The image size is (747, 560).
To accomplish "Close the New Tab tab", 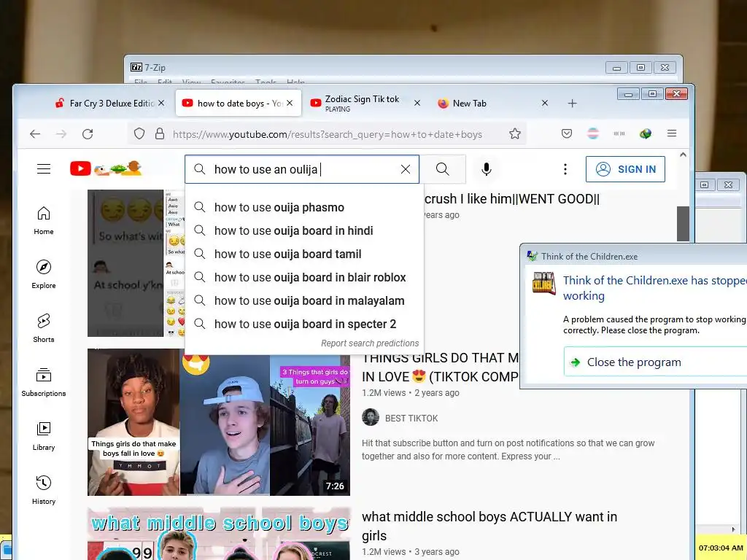I will (x=544, y=103).
